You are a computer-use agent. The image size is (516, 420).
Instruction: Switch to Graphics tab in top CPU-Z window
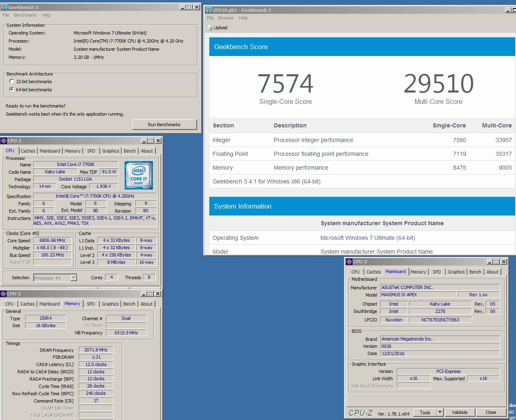111,151
